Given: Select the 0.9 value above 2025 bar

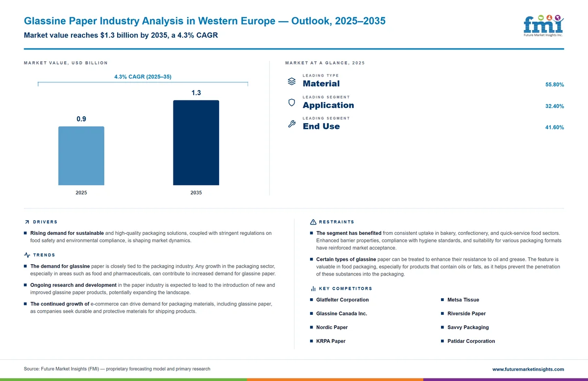Looking at the screenshot, I should [x=81, y=119].
